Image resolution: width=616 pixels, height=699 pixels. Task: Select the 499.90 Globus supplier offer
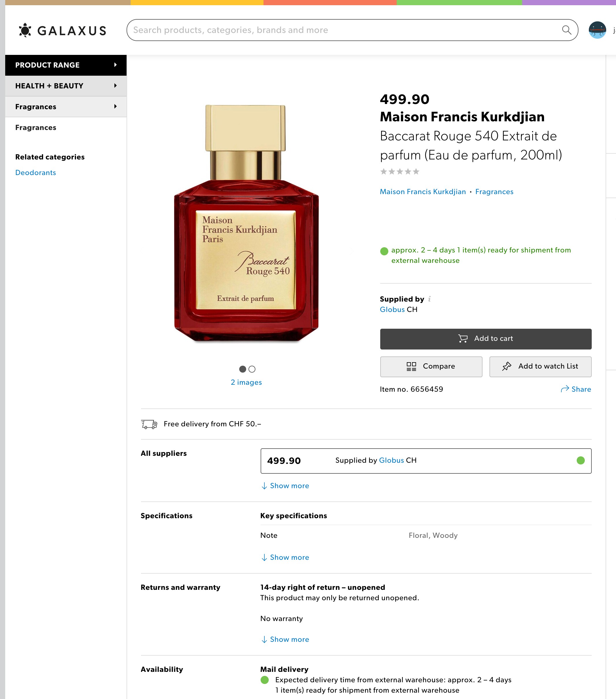pos(426,461)
